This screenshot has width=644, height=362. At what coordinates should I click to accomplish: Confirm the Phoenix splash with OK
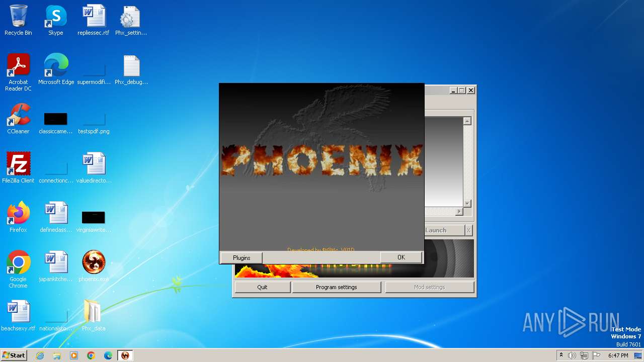pos(401,257)
